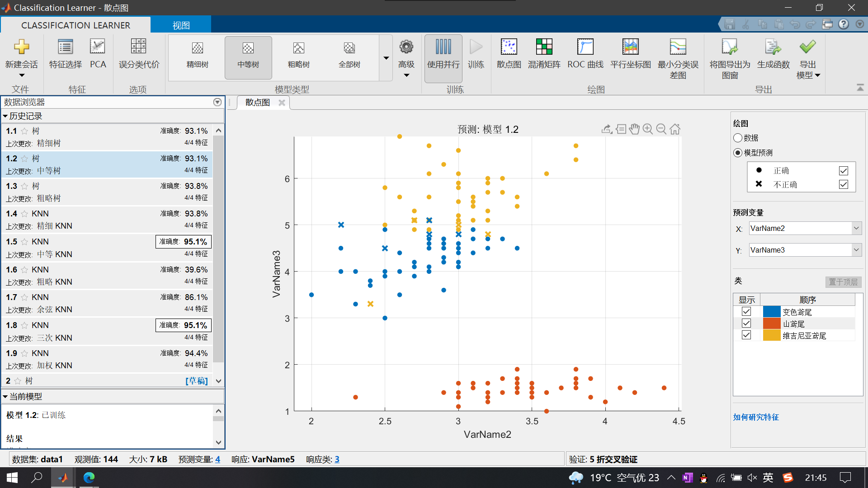Screen dimensions: 868x488
Task: Toggle the 不正确 prediction markers
Action: tap(843, 184)
